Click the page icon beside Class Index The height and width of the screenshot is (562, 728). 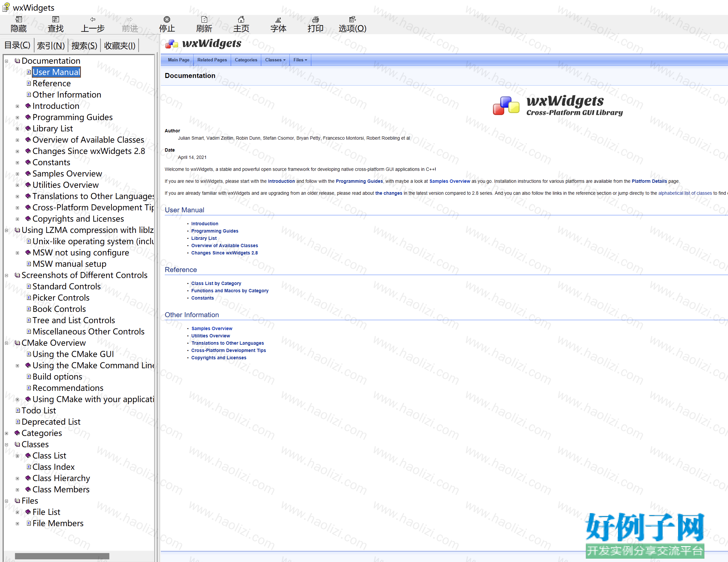click(x=29, y=467)
